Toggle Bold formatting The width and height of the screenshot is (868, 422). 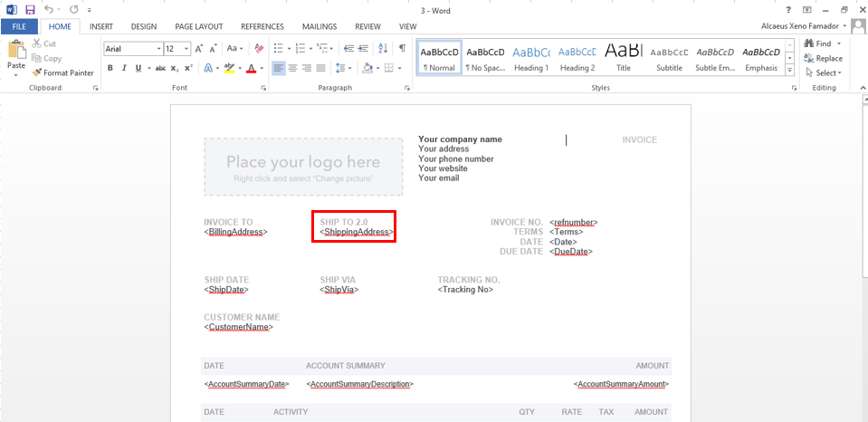[x=110, y=68]
